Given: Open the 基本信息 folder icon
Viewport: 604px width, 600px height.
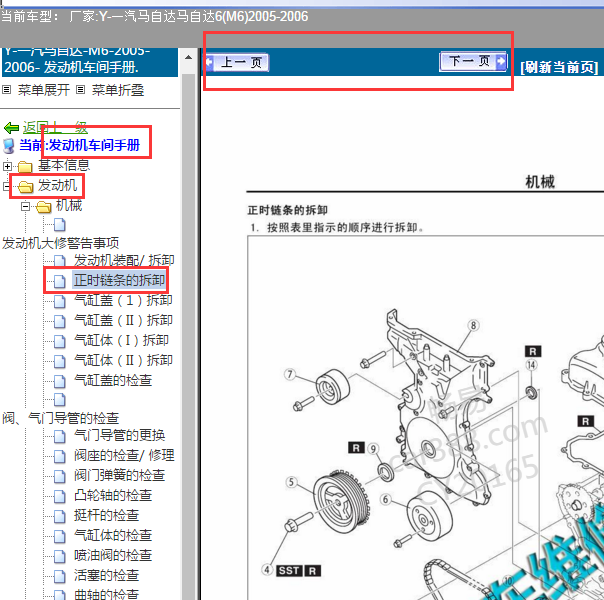Looking at the screenshot, I should pos(25,166).
